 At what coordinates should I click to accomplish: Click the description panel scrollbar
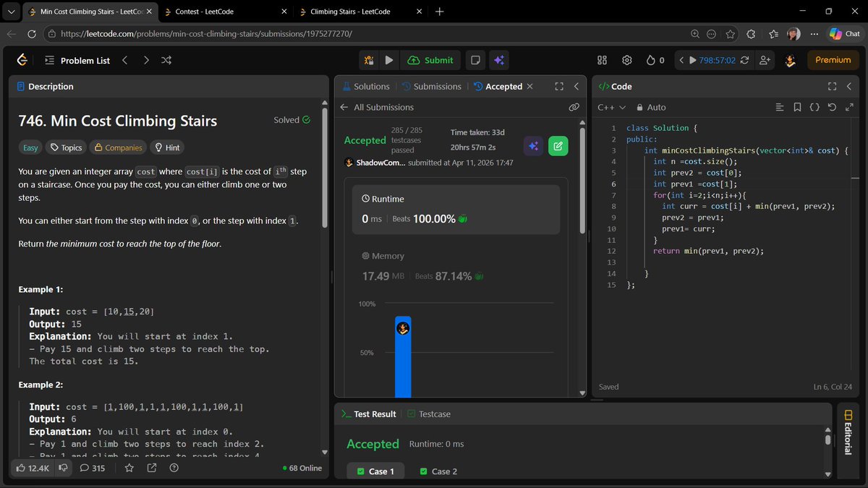coord(325,166)
